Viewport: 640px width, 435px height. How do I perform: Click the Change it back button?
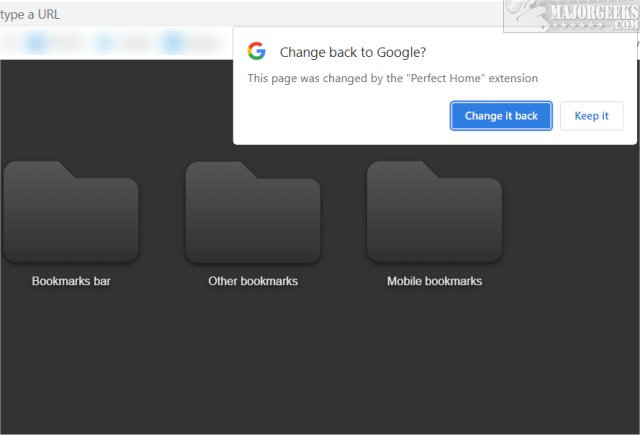pos(501,116)
